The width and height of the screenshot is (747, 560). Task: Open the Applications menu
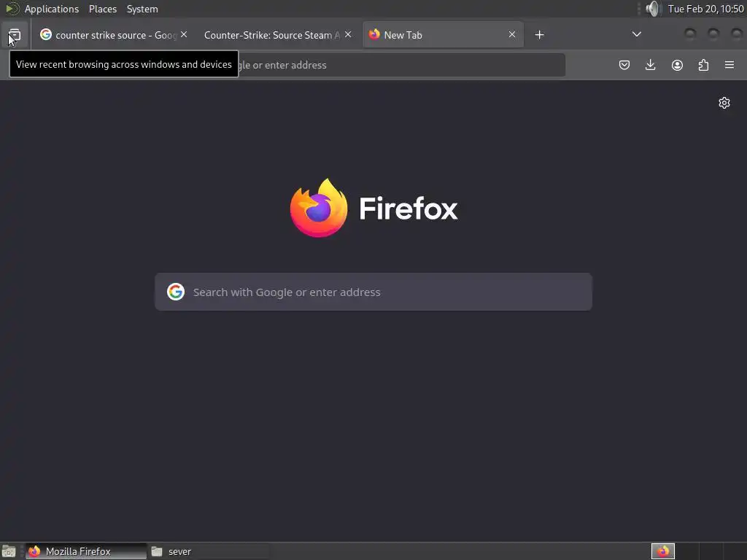52,9
